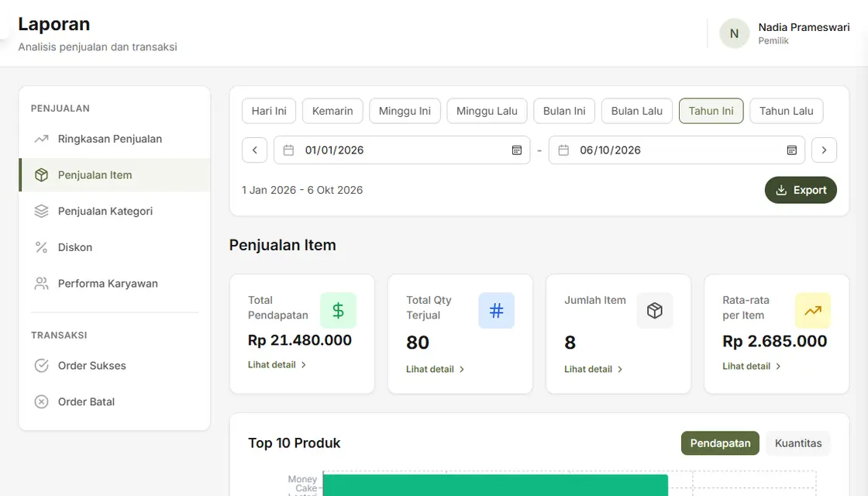Open Diskon report
The image size is (868, 496).
[x=115, y=247]
